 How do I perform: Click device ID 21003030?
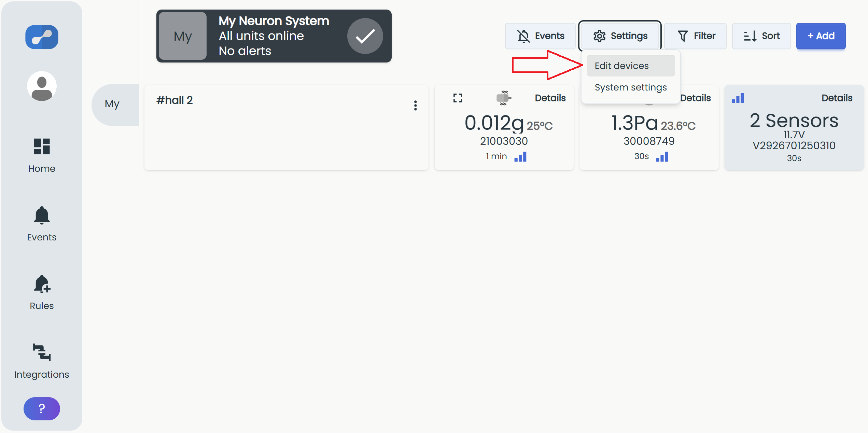pyautogui.click(x=504, y=141)
